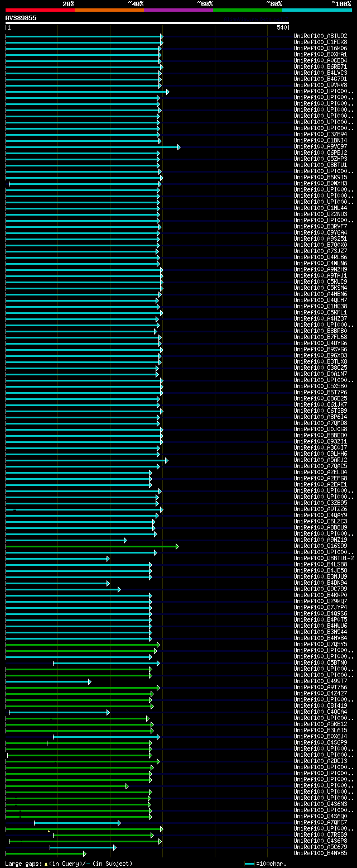
Task: Select the label UniRef100_B4G791
Action: pyautogui.click(x=320, y=79)
